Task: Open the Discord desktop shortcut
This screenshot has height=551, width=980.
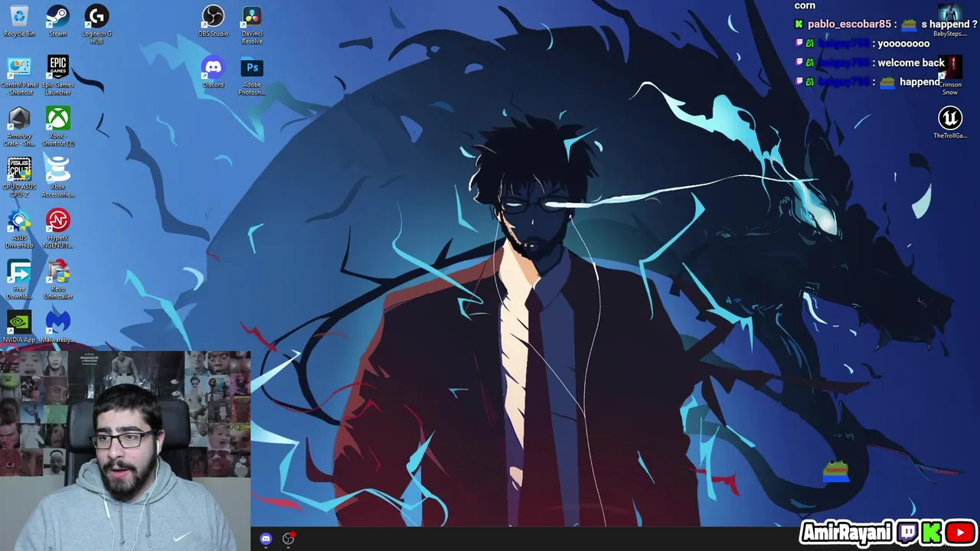Action: [x=213, y=72]
